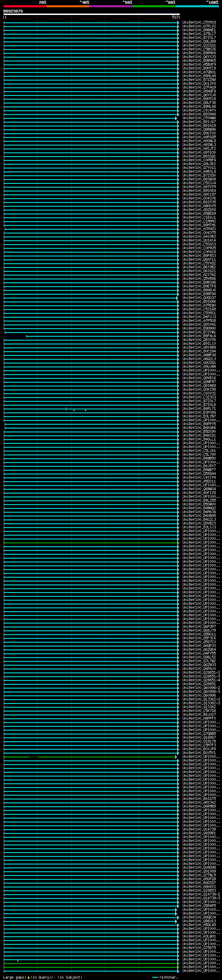This screenshot has width=222, height=980.
Task: Open hit UniRef100_Q758T5
Action: click(199, 948)
